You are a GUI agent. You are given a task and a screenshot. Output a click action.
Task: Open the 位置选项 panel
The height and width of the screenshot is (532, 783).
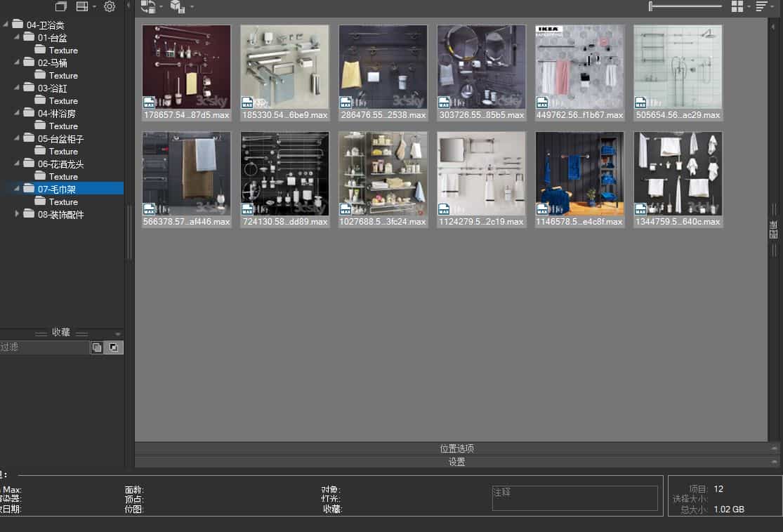456,448
